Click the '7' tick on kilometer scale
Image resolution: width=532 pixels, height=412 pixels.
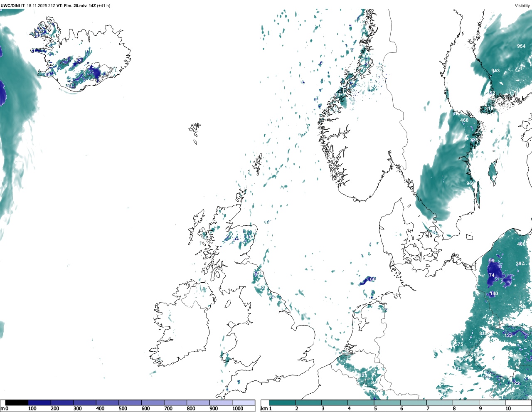tap(428, 409)
